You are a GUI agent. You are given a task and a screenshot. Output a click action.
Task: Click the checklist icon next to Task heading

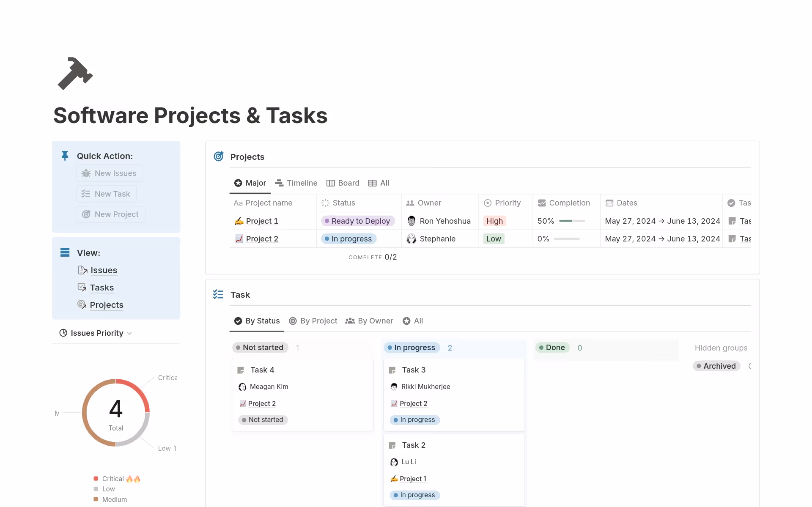tap(218, 294)
